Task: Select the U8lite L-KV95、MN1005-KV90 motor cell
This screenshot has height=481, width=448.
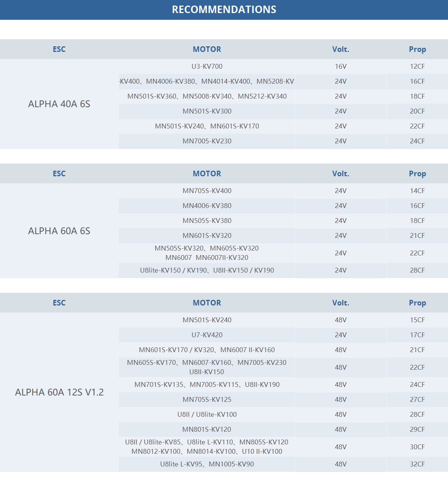Action: click(x=207, y=464)
